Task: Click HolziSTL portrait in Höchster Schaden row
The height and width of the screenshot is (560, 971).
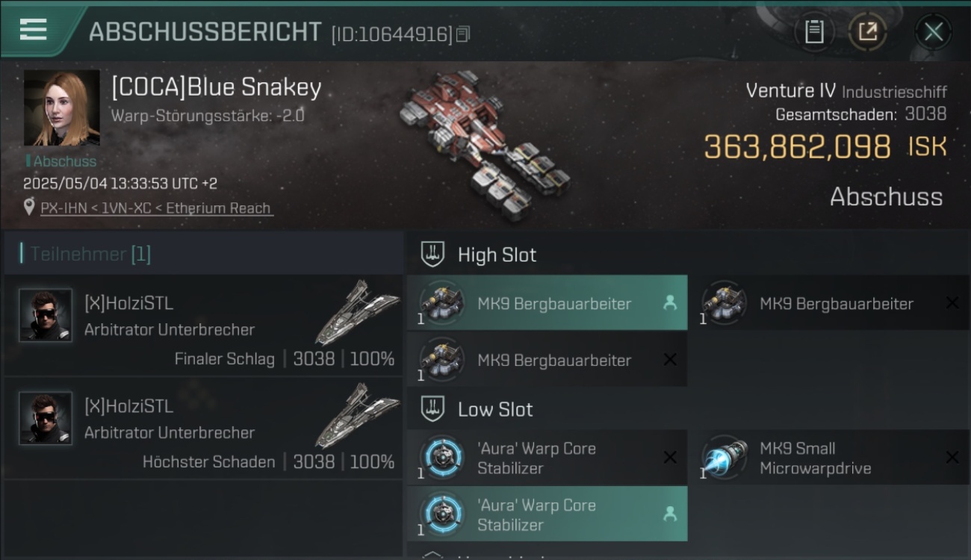Action: click(x=46, y=418)
